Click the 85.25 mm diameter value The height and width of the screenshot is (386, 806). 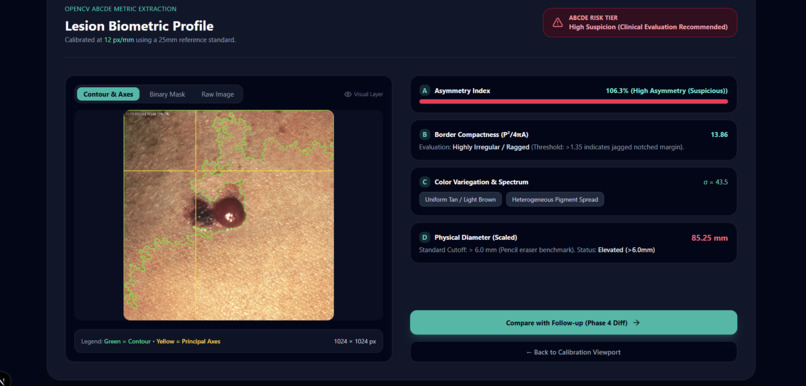[709, 238]
